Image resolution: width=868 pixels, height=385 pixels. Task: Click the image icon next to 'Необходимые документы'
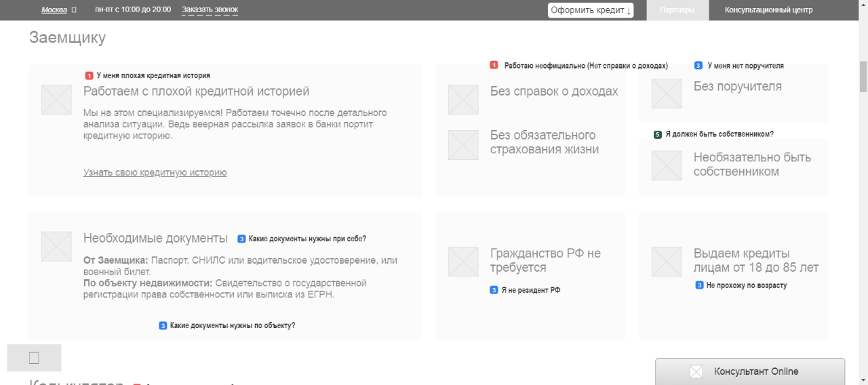[x=56, y=246]
